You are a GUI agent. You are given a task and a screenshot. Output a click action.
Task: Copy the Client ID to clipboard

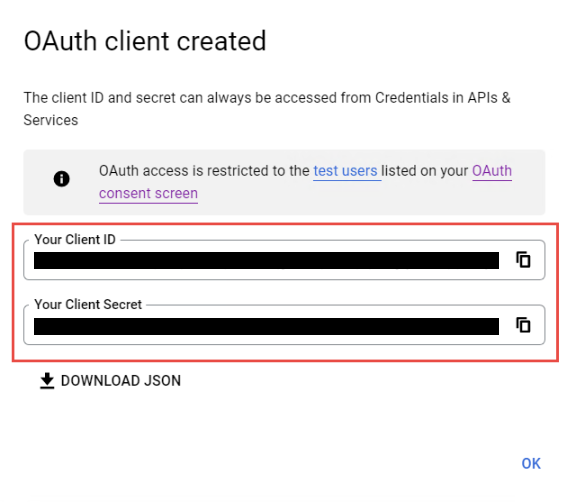523,260
